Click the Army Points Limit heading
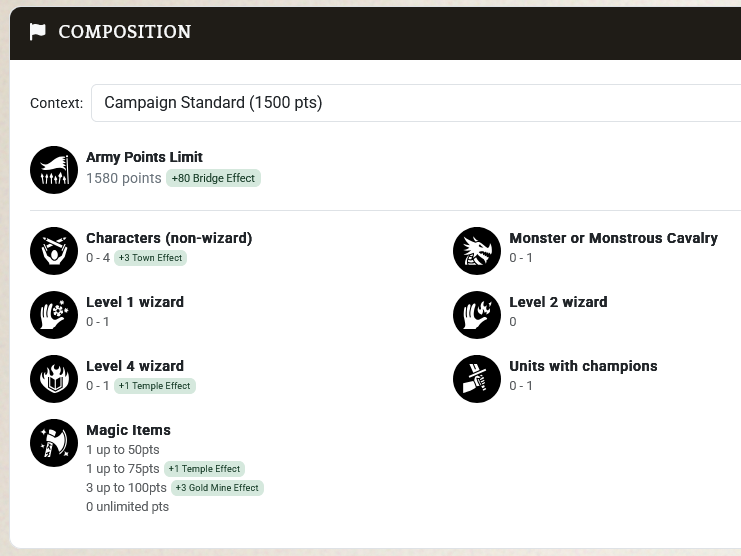Image resolution: width=741 pixels, height=556 pixels. coord(144,157)
